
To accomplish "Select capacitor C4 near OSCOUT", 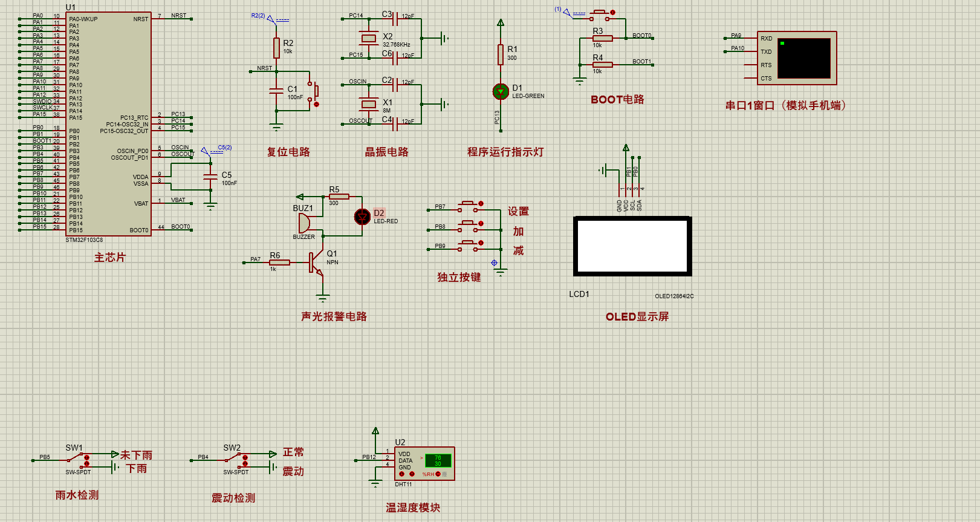I will pyautogui.click(x=396, y=124).
